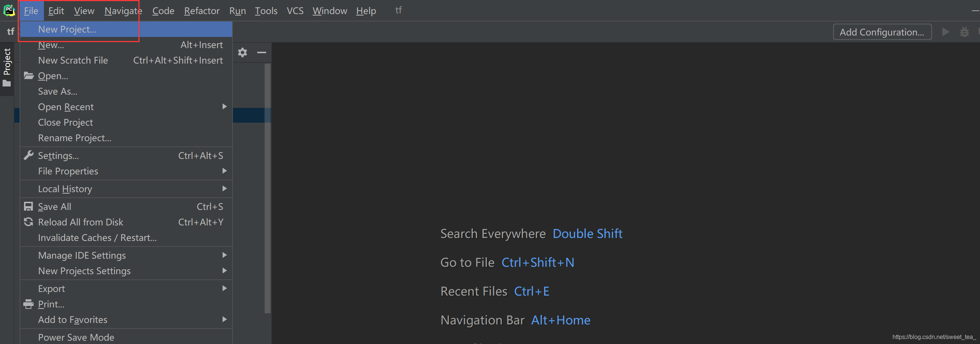Open the Window menu
The image size is (980, 344).
(x=330, y=11)
